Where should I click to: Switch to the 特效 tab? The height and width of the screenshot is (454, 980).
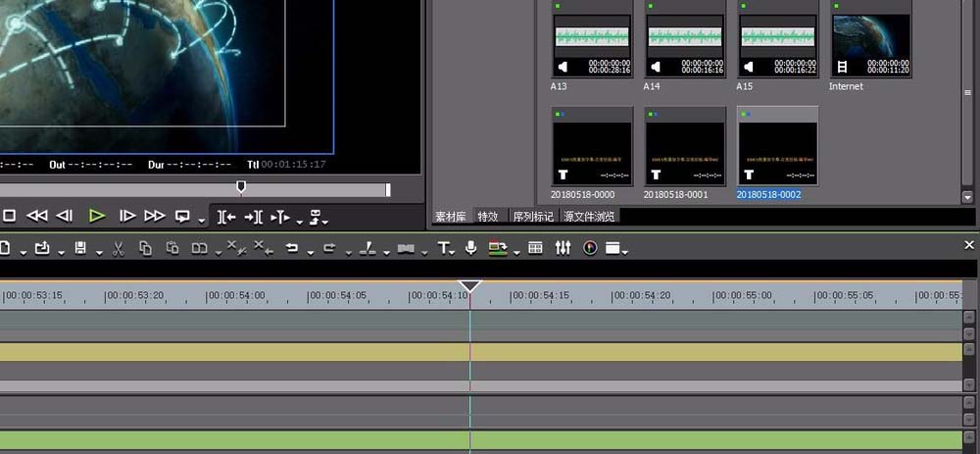(487, 217)
